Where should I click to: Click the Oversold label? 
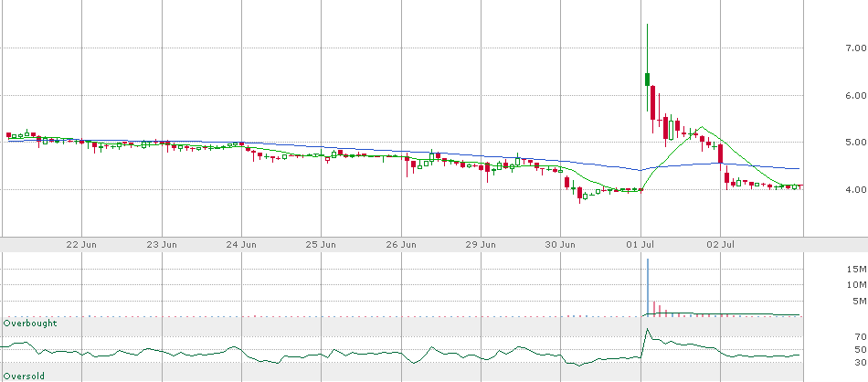(24, 376)
